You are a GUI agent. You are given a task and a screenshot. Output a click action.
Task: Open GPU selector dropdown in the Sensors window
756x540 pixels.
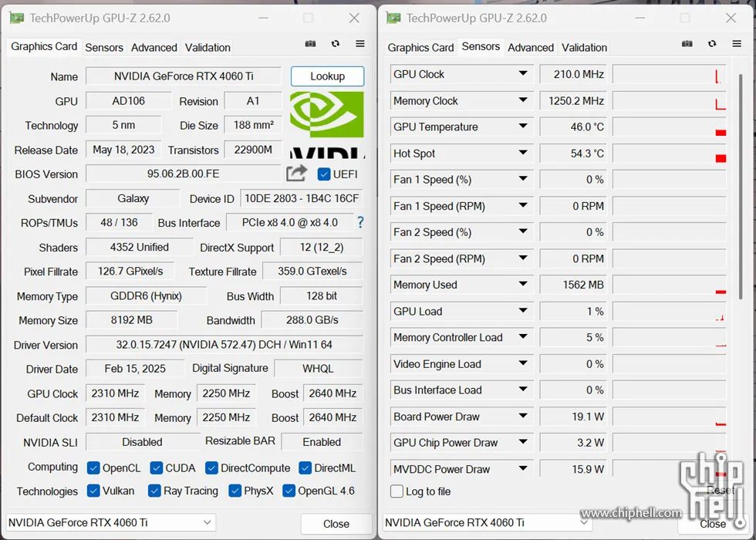coord(488,523)
